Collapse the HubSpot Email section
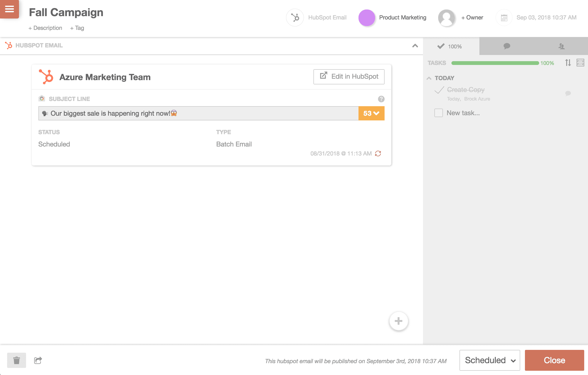588x375 pixels. coord(415,46)
